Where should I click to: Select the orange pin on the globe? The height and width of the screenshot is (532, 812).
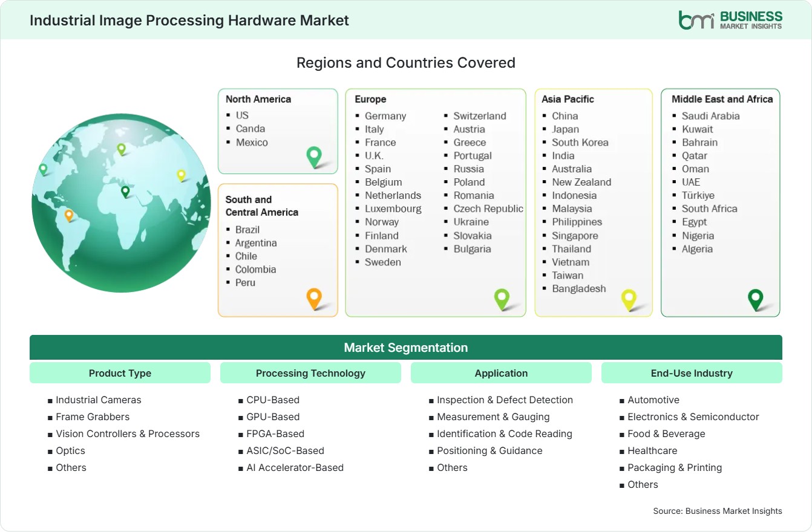pos(69,215)
